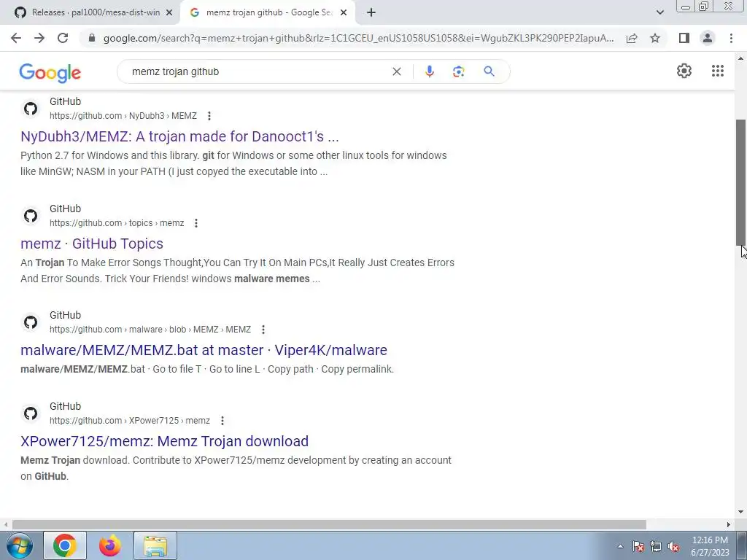Image resolution: width=747 pixels, height=560 pixels.
Task: Go forward to the next page
Action: tap(39, 38)
